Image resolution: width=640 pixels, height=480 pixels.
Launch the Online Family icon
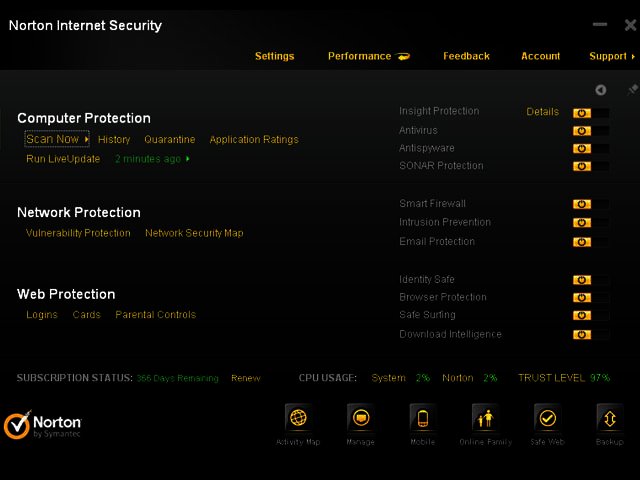point(485,418)
